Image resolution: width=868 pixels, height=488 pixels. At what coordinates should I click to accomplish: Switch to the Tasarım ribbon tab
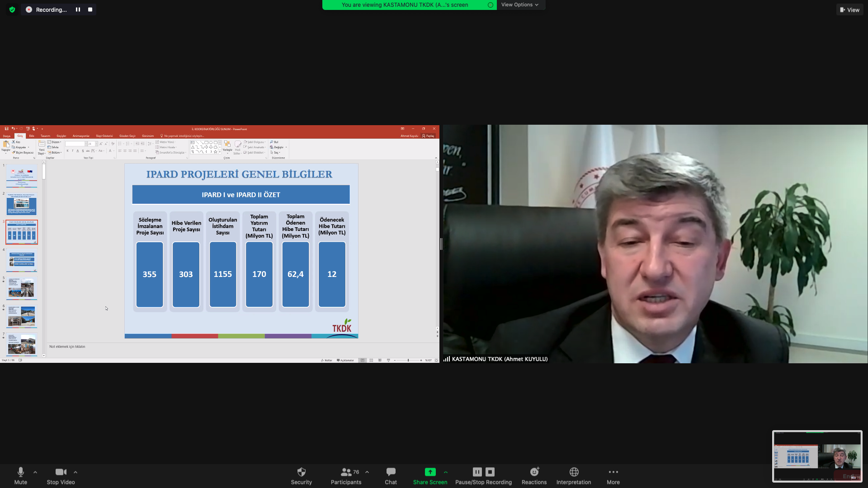(45, 136)
